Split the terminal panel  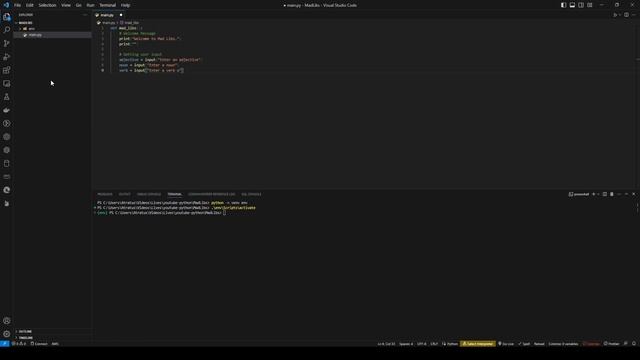tap(605, 194)
